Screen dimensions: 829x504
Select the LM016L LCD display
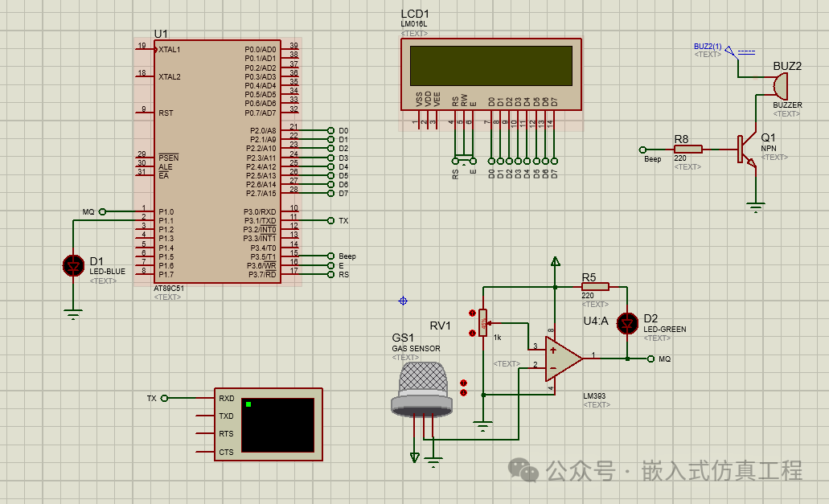[490, 72]
